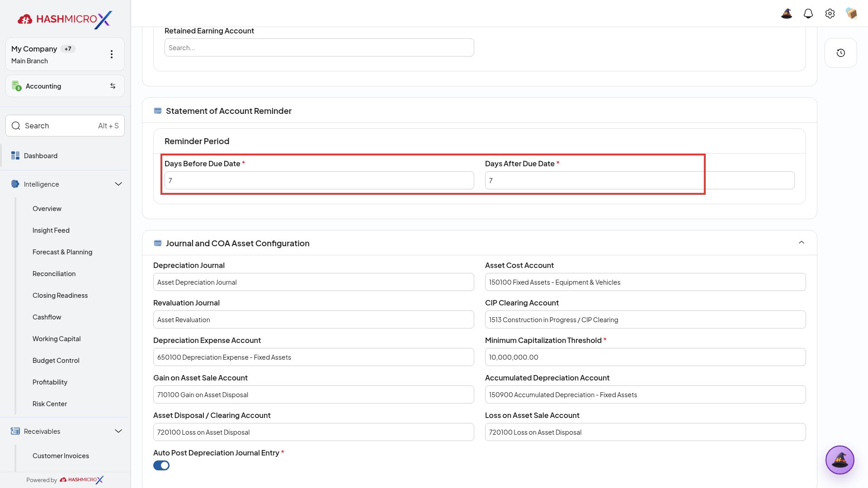Screen dimensions: 868x488
Task: Click the Days Before Due Date field
Action: [319, 180]
